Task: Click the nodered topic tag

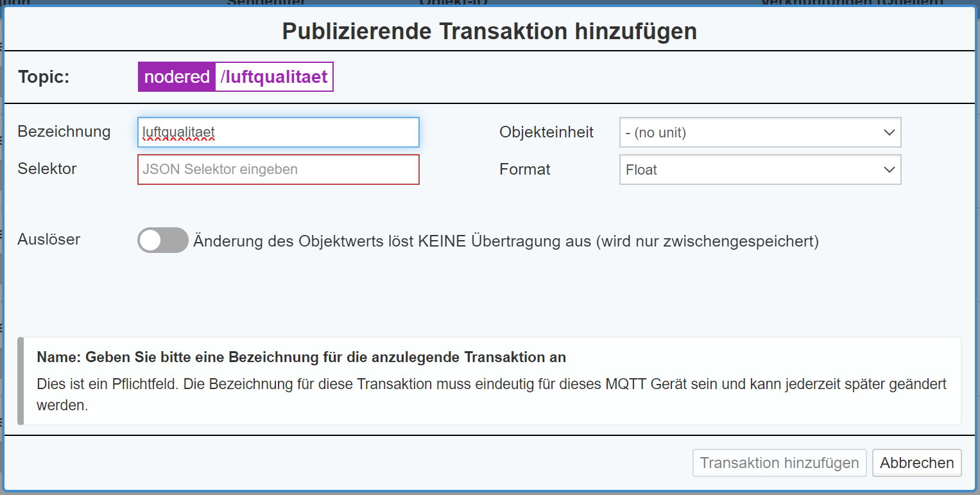Action: 176,77
